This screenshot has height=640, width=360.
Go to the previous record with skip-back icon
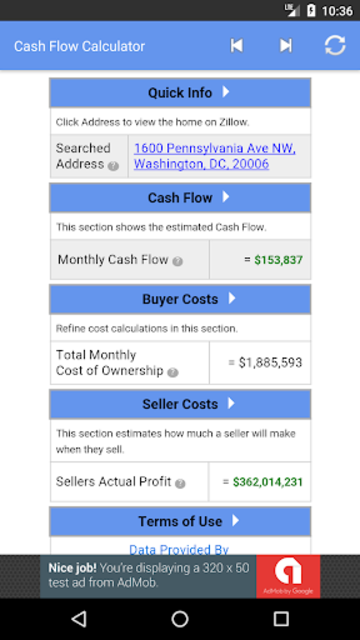point(237,45)
